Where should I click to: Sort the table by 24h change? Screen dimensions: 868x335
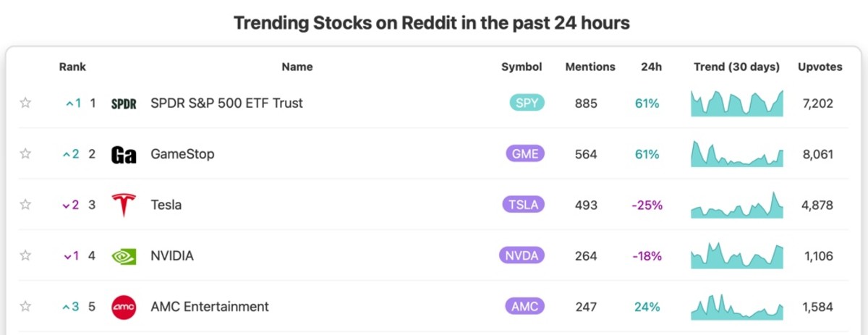click(651, 67)
